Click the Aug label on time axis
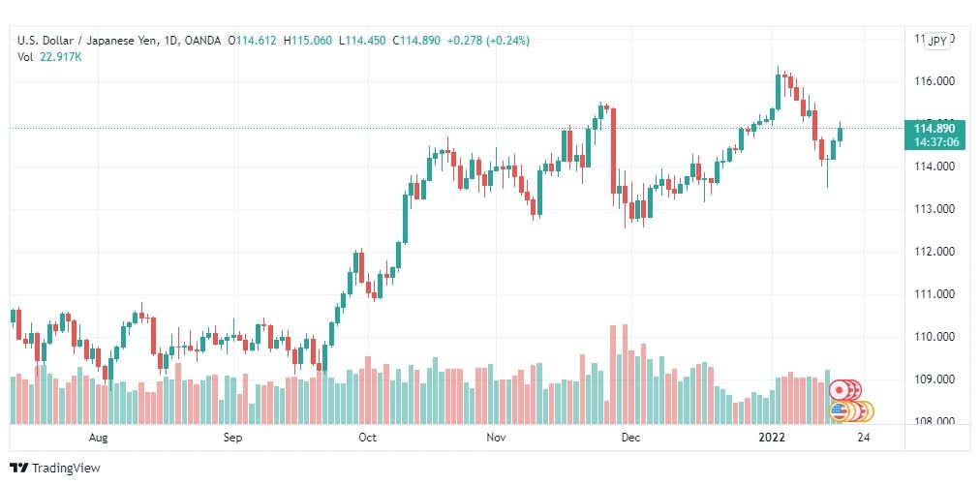This screenshot has height=485, width=980. 98,438
